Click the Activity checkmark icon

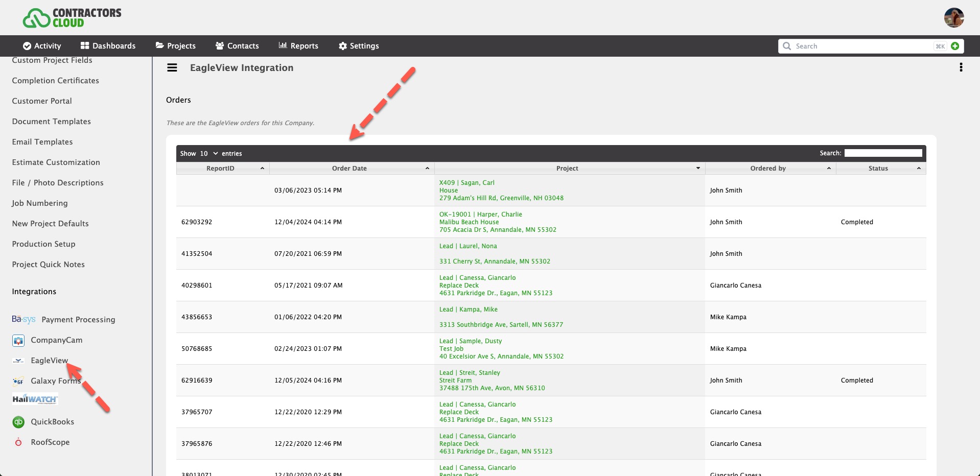point(27,46)
